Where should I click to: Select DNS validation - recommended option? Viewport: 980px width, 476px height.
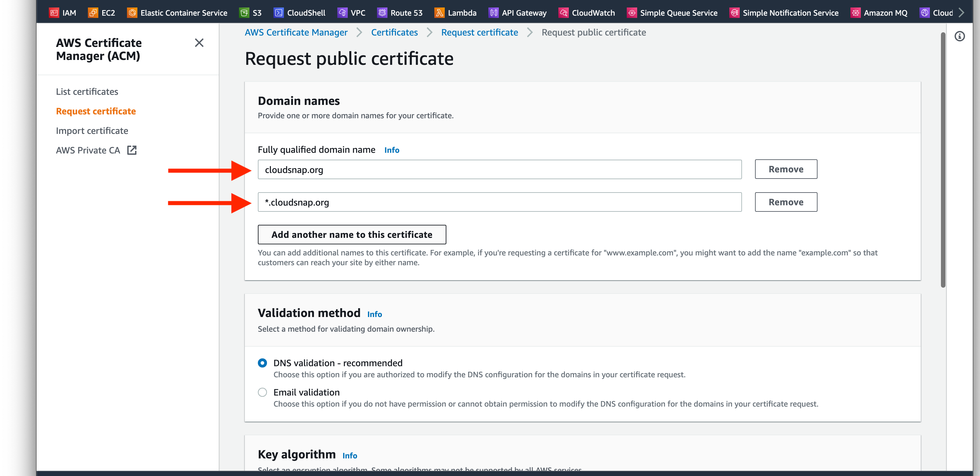click(262, 363)
